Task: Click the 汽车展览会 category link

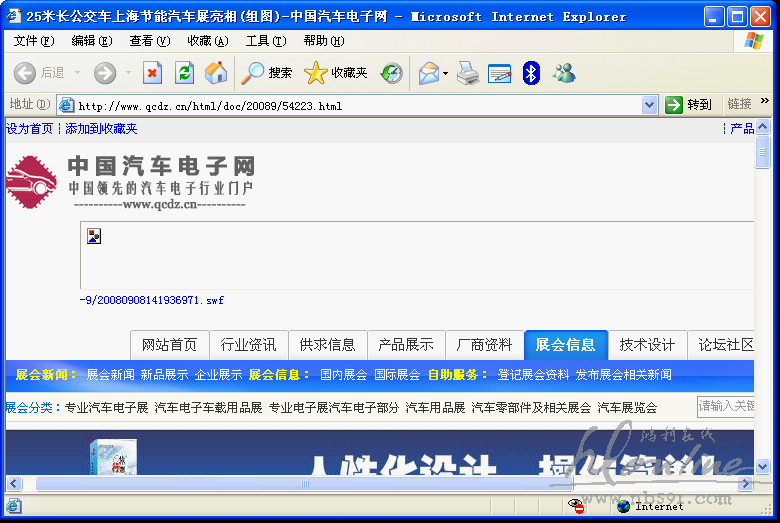Action: (627, 408)
